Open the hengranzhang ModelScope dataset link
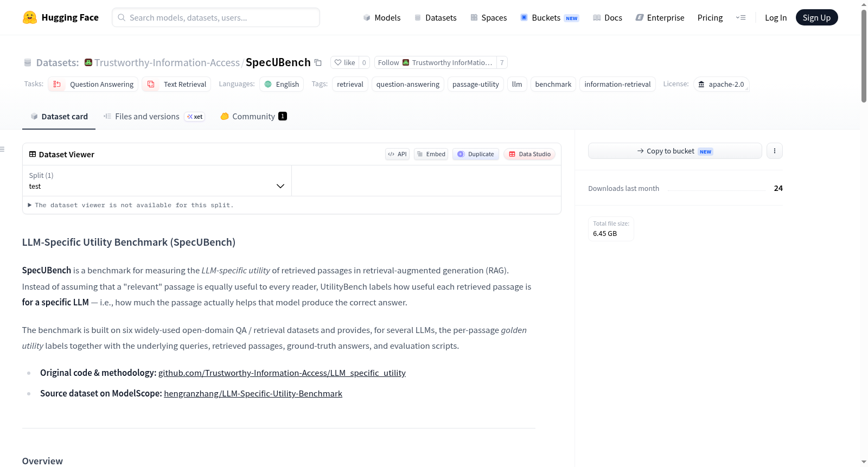Viewport: 868px width, 467px height. (x=253, y=394)
